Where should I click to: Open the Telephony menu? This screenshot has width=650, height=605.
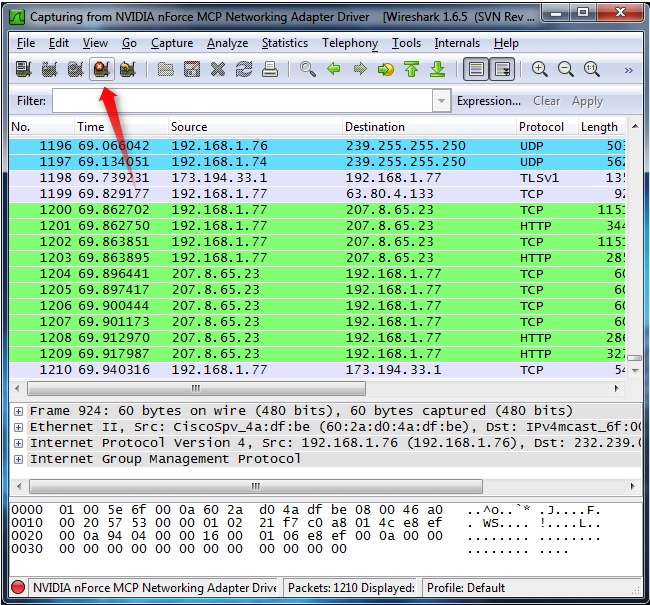[349, 43]
